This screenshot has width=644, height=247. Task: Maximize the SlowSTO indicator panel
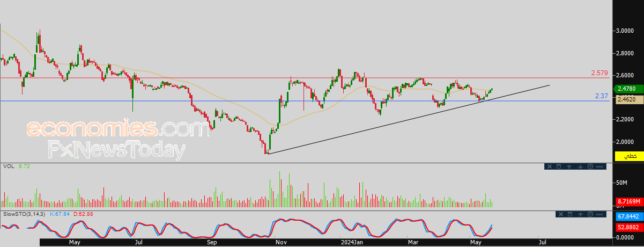[x=570, y=214]
